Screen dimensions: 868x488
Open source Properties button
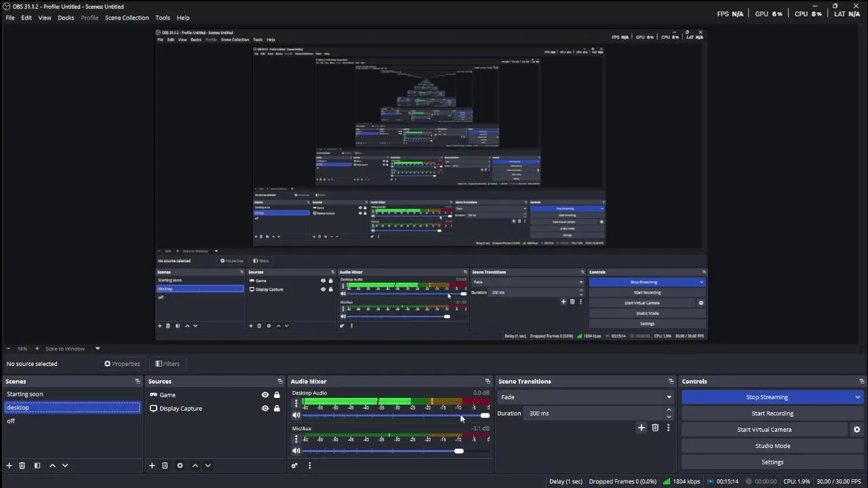[122, 364]
